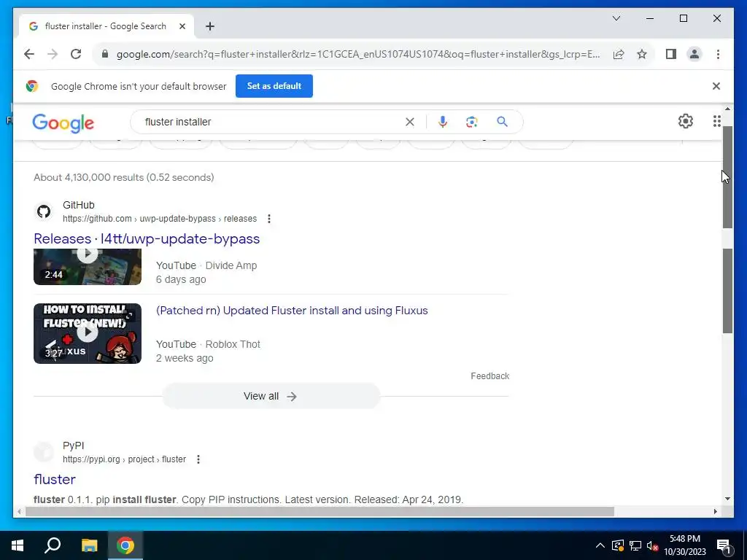Start voice search with the microphone icon
Image resolution: width=747 pixels, height=560 pixels.
click(443, 122)
